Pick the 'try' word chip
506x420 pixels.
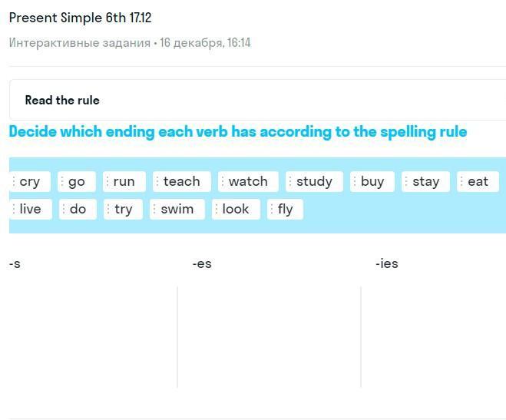tap(124, 209)
